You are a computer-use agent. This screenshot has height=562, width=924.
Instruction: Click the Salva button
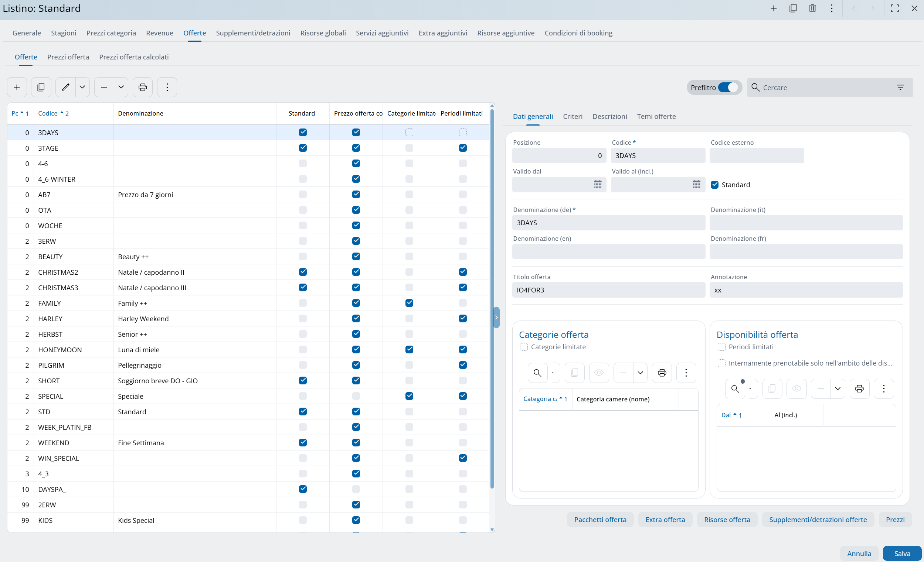(x=902, y=554)
